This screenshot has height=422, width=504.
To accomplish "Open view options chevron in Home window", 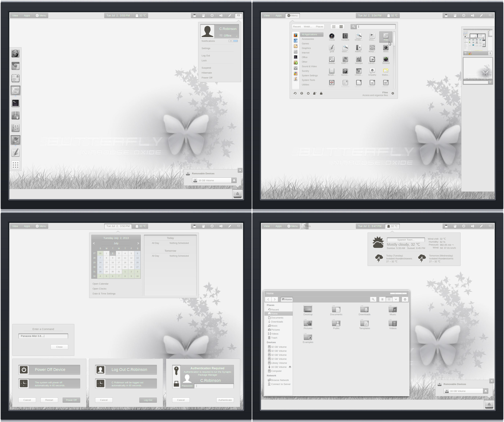I will coord(396,299).
